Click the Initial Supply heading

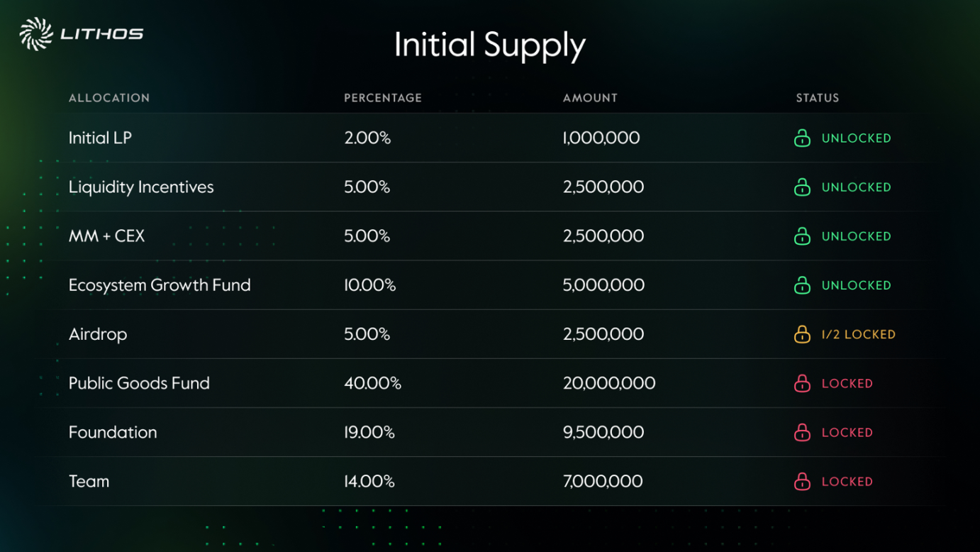[490, 45]
